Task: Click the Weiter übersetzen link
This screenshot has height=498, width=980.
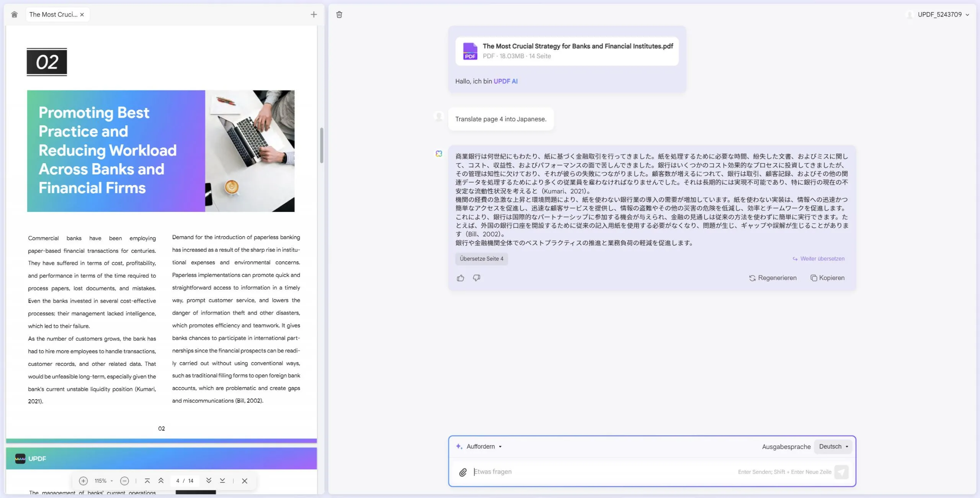Action: pos(818,259)
